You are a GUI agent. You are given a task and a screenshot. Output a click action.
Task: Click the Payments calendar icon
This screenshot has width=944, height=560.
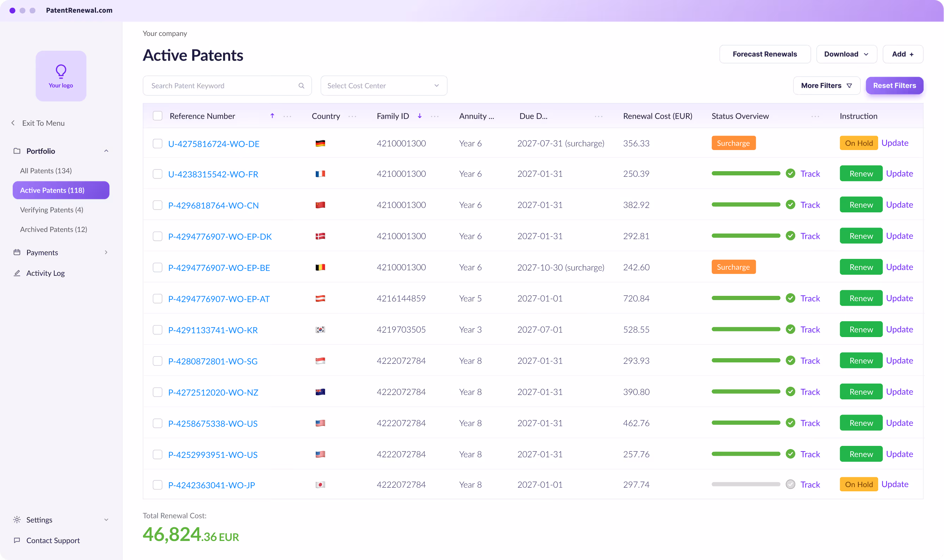click(17, 253)
